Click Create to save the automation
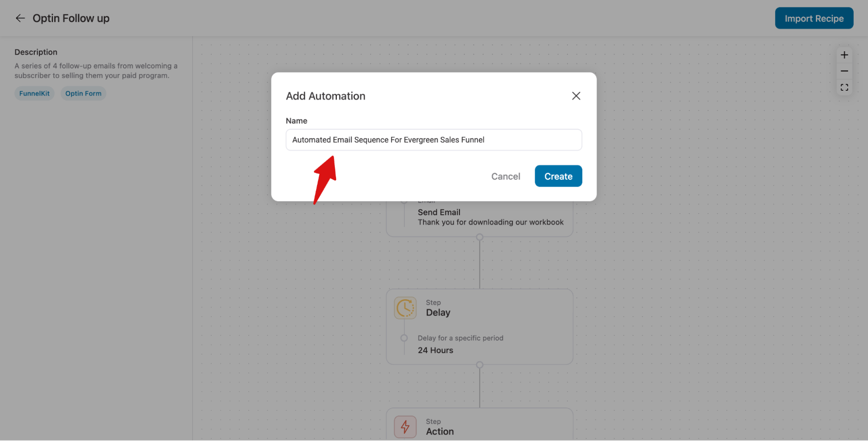This screenshot has height=441, width=868. click(x=558, y=176)
